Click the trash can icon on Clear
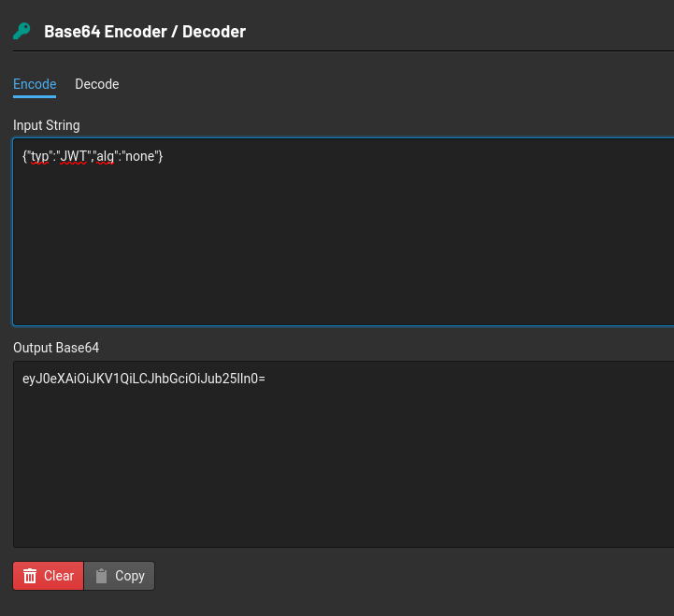This screenshot has width=674, height=616. point(30,576)
